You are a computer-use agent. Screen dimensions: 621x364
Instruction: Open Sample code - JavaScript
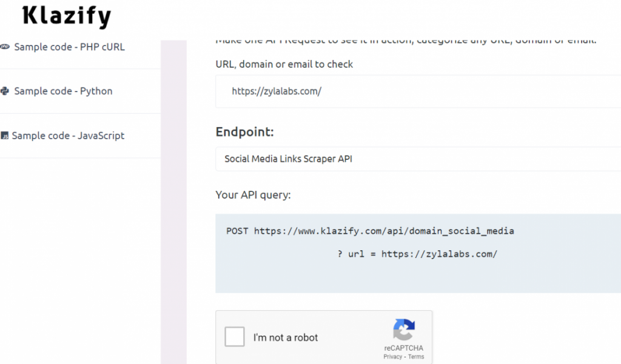tap(68, 136)
